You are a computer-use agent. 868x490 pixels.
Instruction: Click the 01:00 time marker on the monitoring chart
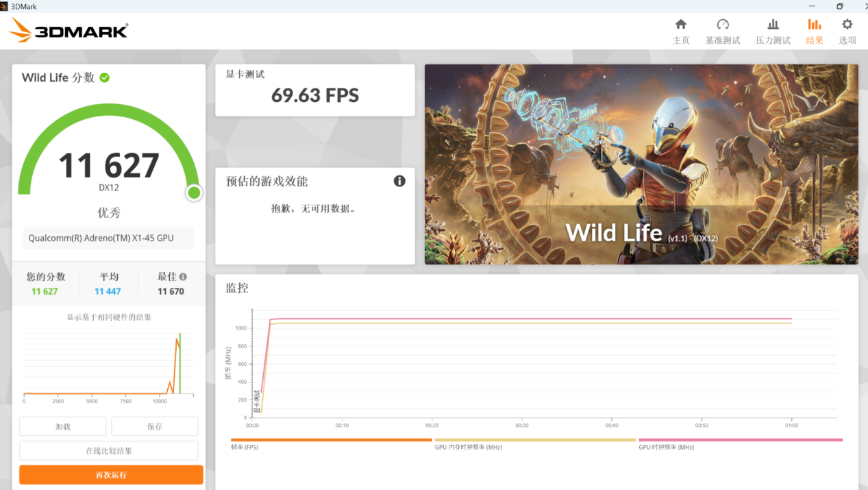click(791, 426)
